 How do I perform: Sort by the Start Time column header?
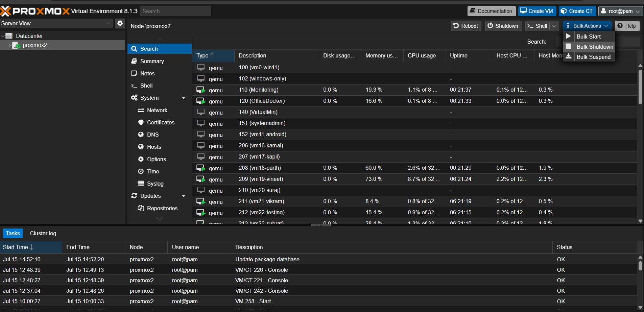click(x=31, y=247)
